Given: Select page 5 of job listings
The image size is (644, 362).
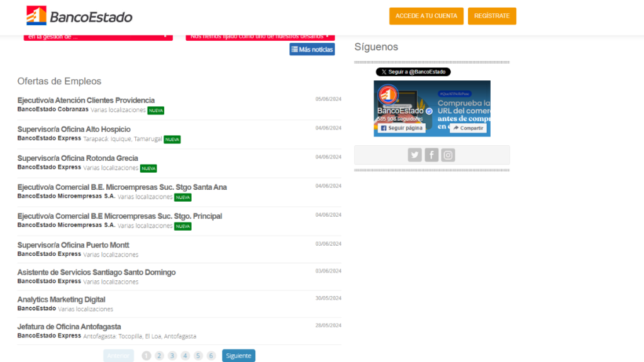Looking at the screenshot, I should [198, 356].
